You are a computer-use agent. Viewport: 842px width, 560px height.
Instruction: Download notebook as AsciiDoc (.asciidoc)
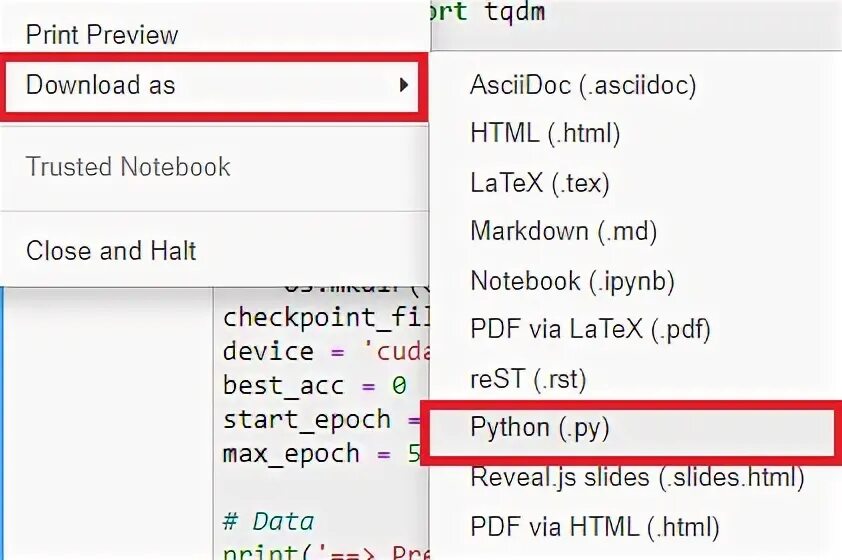[582, 85]
